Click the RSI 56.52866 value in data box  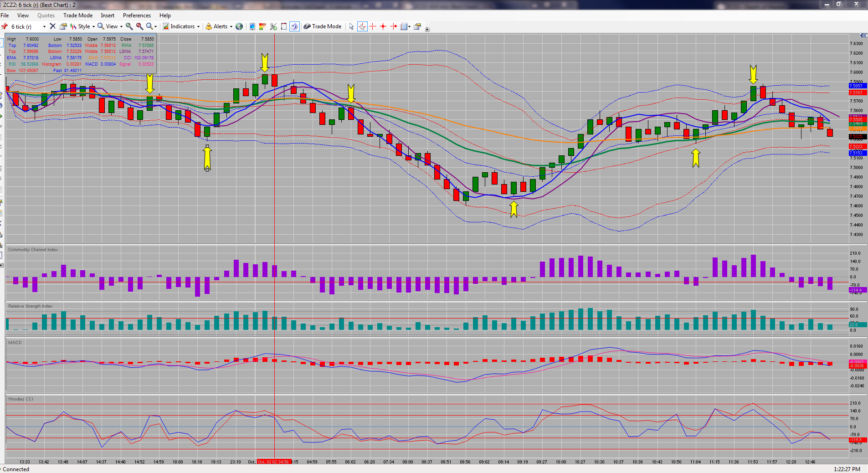30,64
